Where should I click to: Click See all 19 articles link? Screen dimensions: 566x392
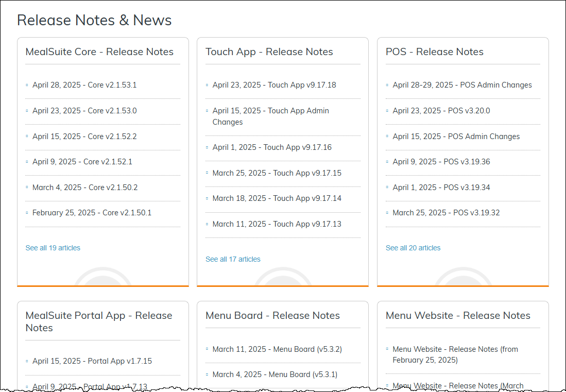[53, 248]
